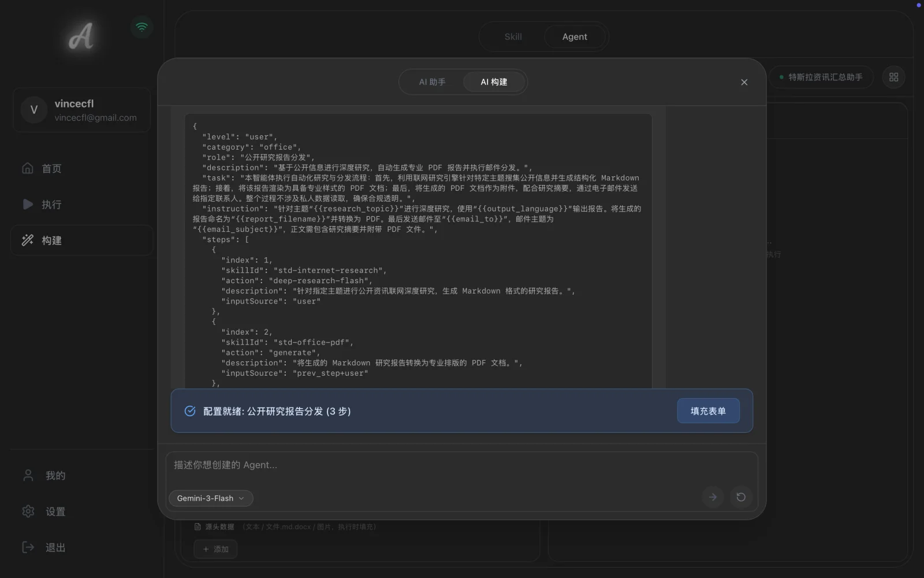This screenshot has width=924, height=578.
Task: Click the 配置就绪: 公开研究报告分发 (3 步) text
Action: point(277,411)
